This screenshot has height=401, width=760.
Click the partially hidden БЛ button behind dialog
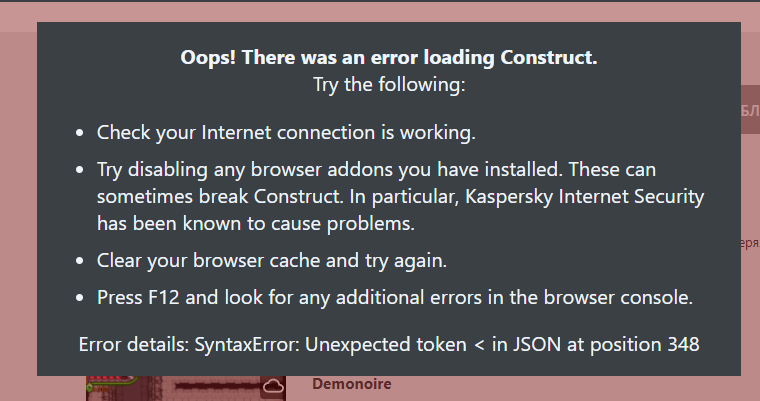click(750, 110)
